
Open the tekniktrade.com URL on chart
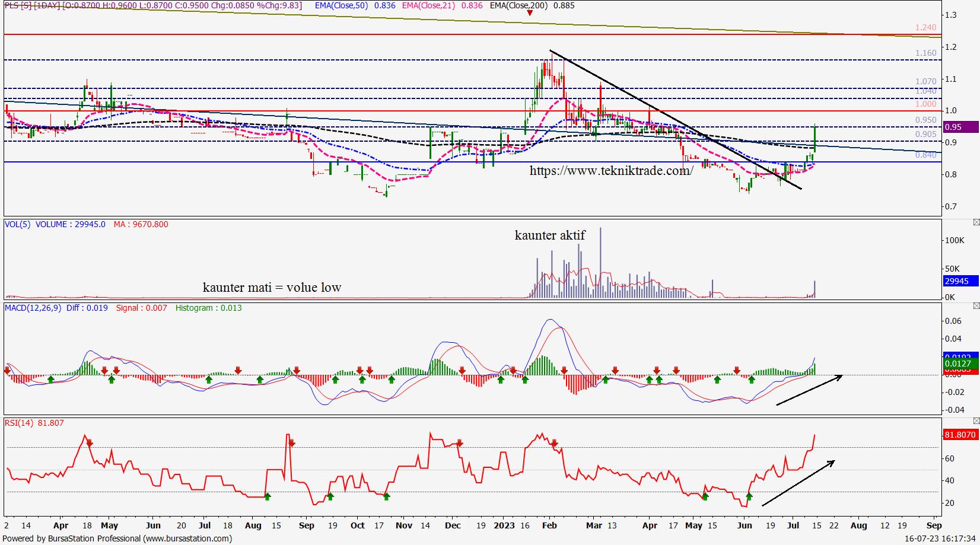[x=611, y=171]
